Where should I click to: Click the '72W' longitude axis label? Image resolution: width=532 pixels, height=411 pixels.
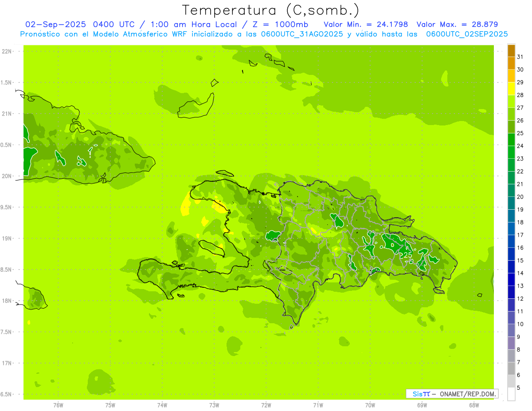(266, 405)
